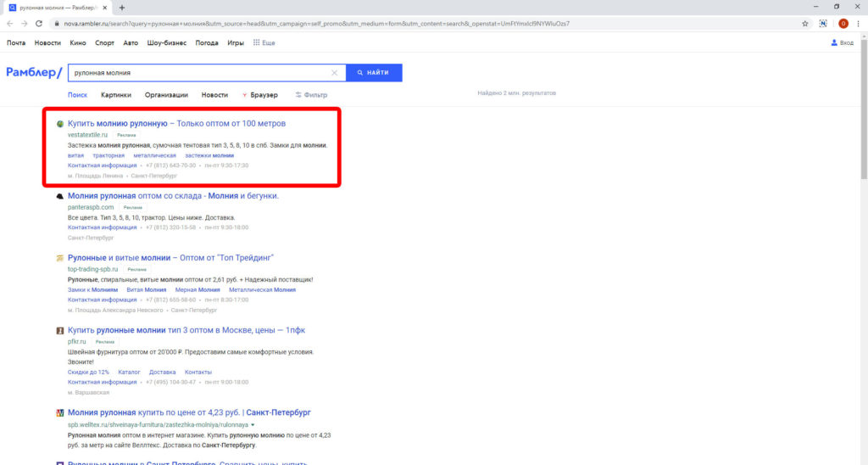Viewport: 868px width, 465px height.
Task: Open the Каталог sitelink
Action: point(129,373)
